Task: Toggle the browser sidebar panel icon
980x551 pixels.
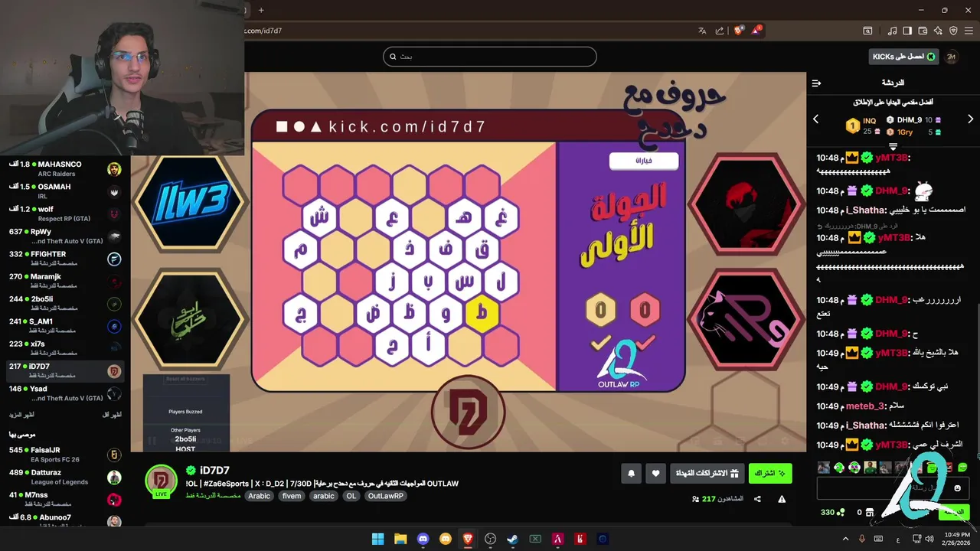Action: pos(907,31)
